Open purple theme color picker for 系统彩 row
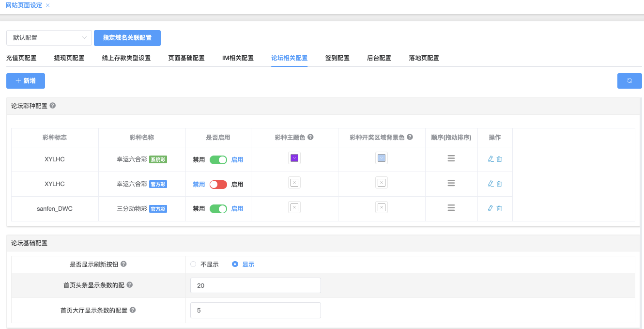 click(x=294, y=158)
